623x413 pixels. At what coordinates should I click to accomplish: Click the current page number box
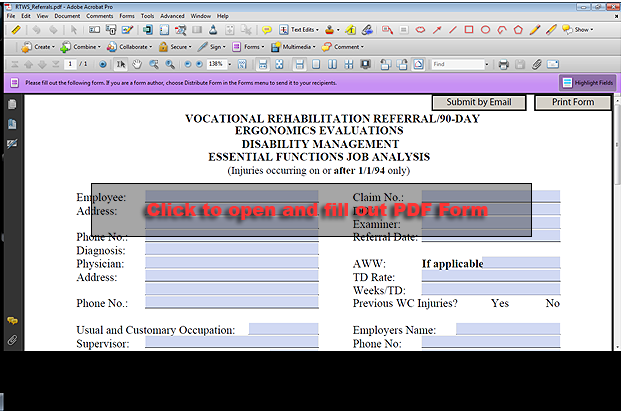click(x=70, y=64)
